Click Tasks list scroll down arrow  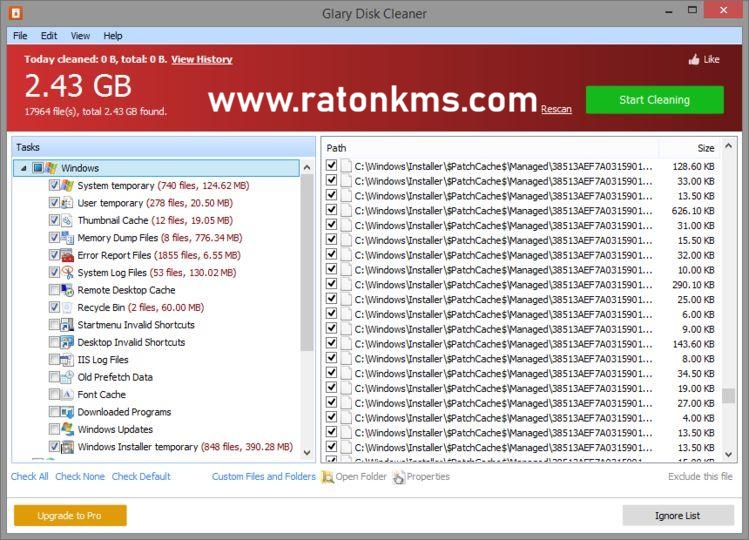tap(307, 453)
